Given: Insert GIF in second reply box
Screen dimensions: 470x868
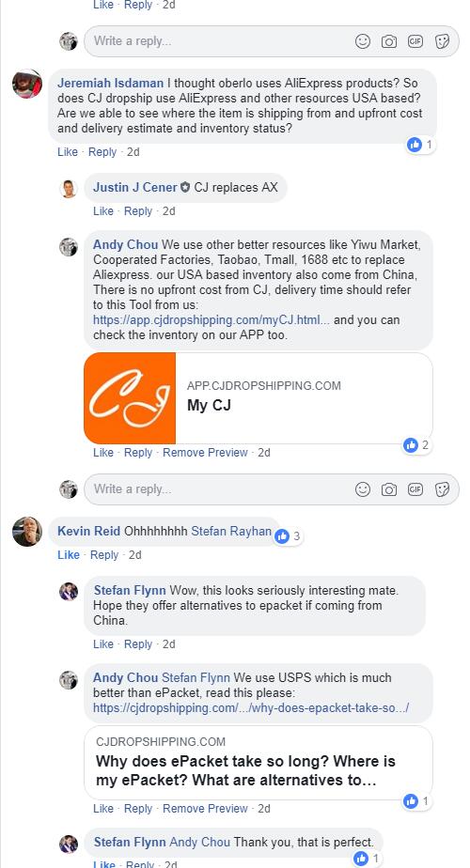Looking at the screenshot, I should [415, 489].
